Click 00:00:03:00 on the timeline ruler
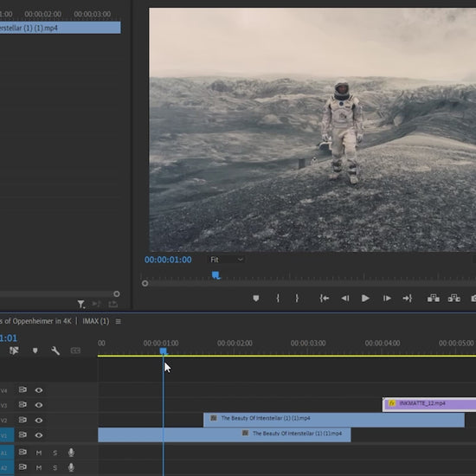476x476 pixels. tap(308, 343)
